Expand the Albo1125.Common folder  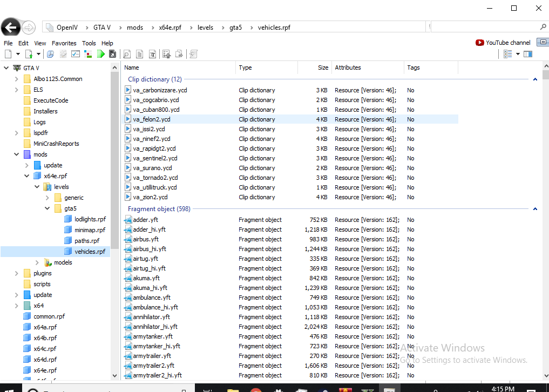(17, 79)
